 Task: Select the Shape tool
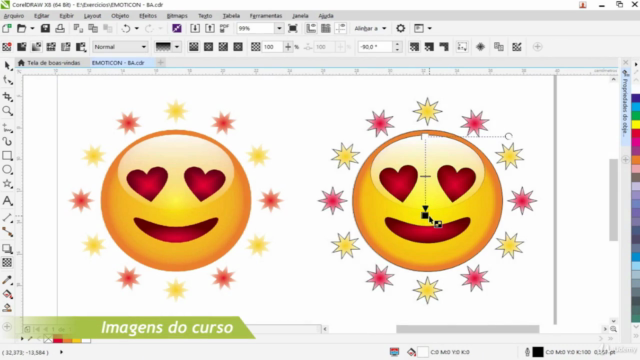click(7, 80)
